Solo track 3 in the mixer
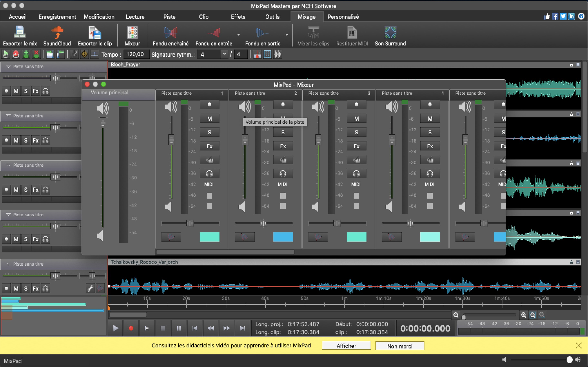The image size is (588, 367). point(356,133)
